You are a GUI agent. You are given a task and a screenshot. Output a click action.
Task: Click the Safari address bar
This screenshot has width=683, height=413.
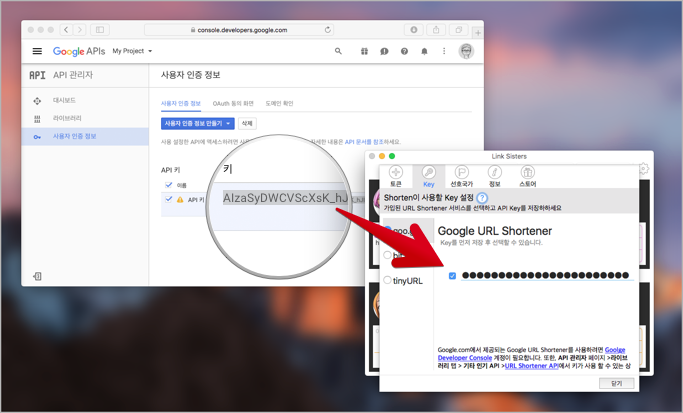pos(239,30)
